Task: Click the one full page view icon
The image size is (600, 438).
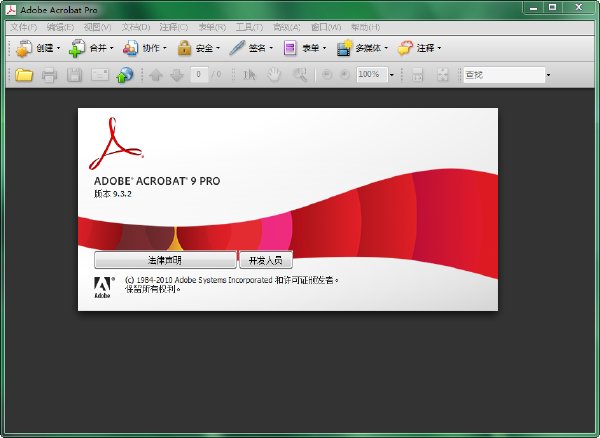Action: 443,75
